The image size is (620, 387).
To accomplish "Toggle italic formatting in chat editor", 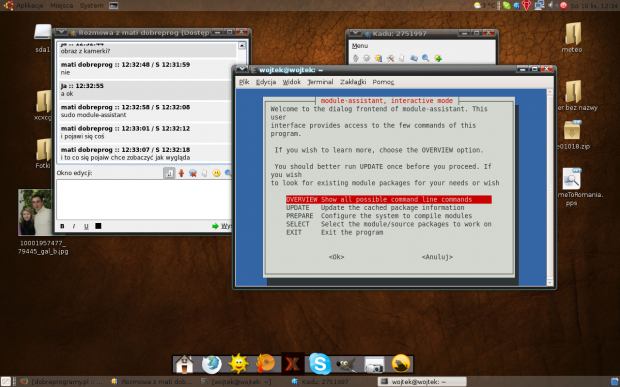I will coord(74,226).
